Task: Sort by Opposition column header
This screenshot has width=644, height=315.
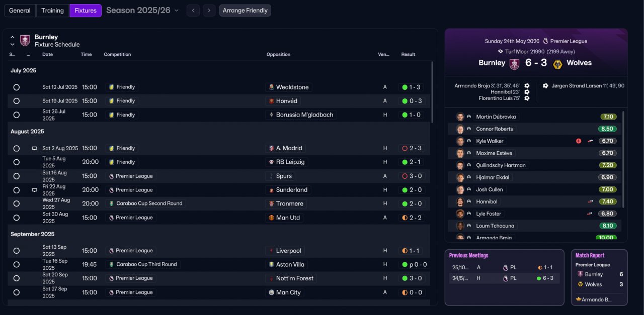Action: pos(278,54)
